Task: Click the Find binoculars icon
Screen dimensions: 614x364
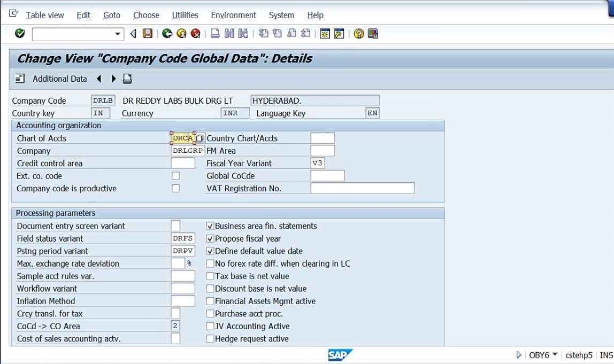Action: point(229,34)
